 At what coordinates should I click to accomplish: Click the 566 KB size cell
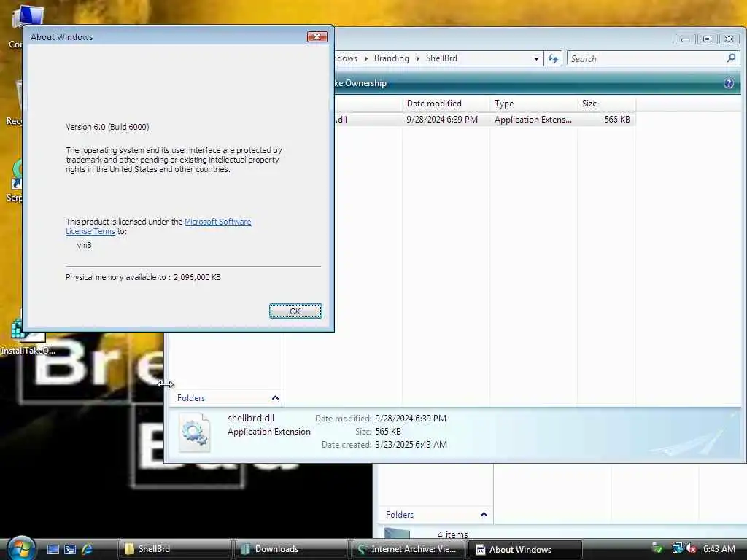tap(617, 120)
